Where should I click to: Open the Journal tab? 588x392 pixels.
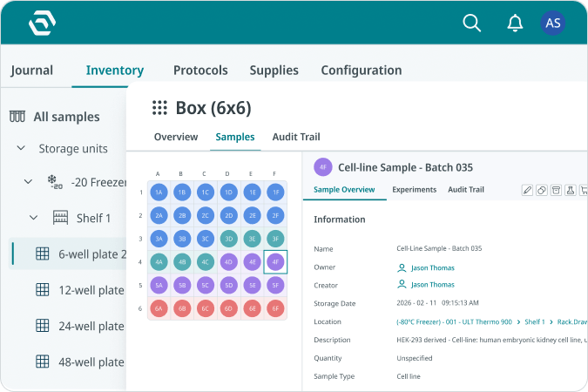coord(32,71)
